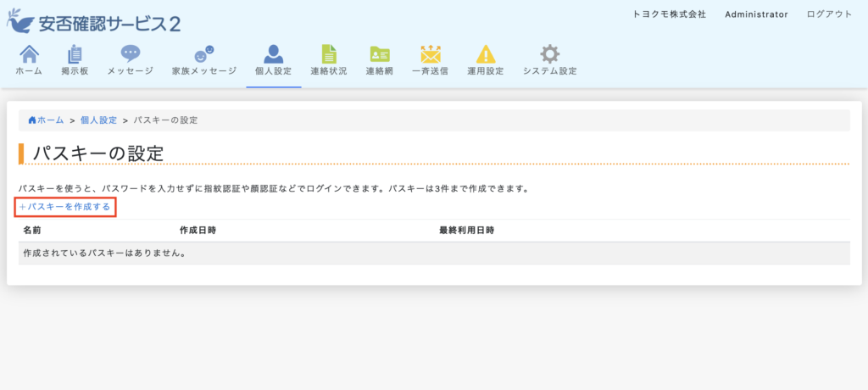Select the 個人設定 person icon
Image resolution: width=868 pixels, height=390 pixels.
coord(274,53)
